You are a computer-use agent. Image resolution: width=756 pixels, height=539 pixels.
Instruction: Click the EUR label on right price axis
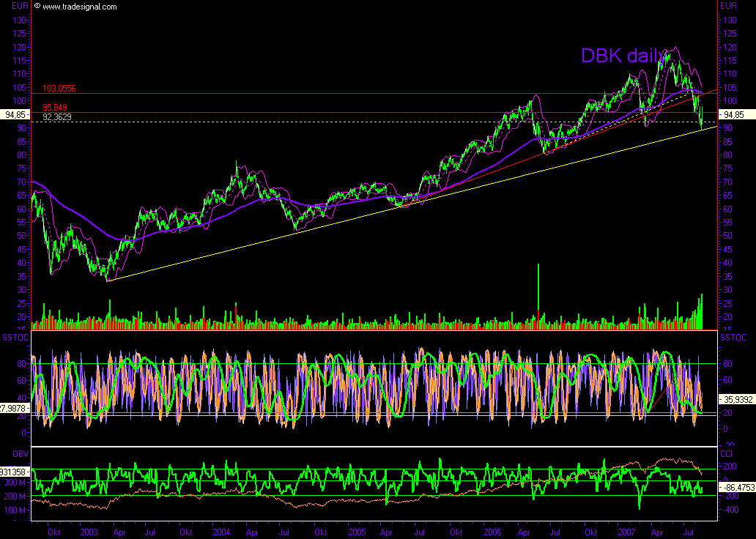pos(728,6)
